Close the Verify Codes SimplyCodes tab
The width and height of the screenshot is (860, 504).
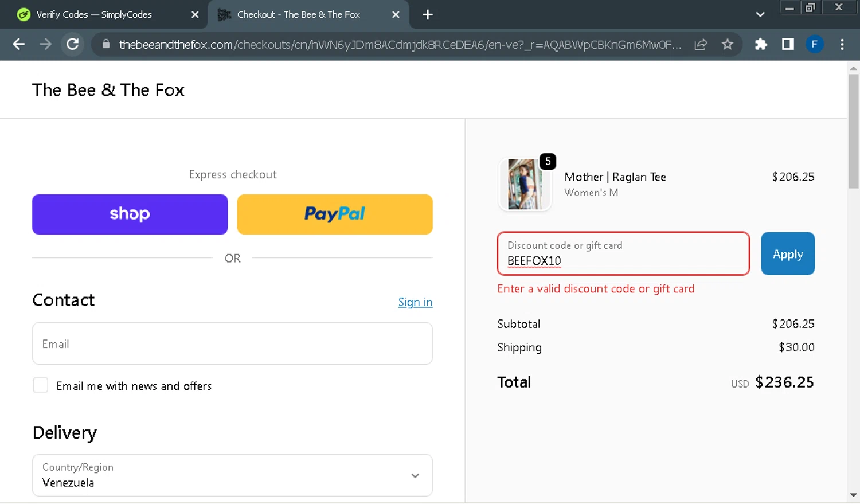(195, 15)
